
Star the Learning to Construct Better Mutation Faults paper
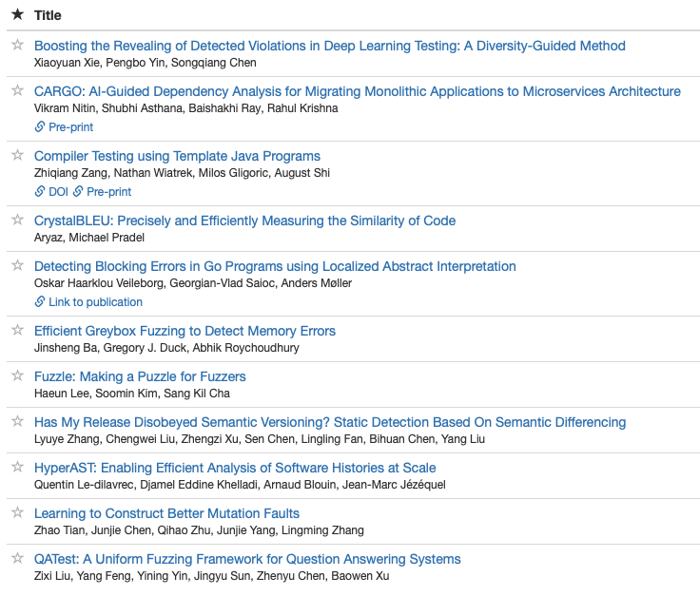point(17,512)
